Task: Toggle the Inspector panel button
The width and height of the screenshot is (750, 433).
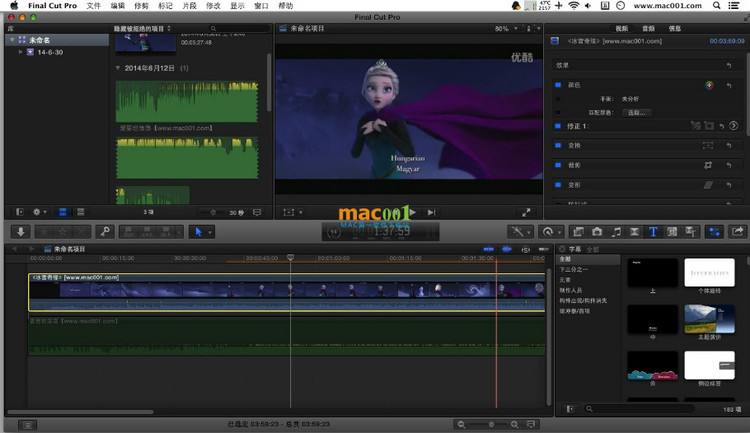Action: tap(715, 232)
